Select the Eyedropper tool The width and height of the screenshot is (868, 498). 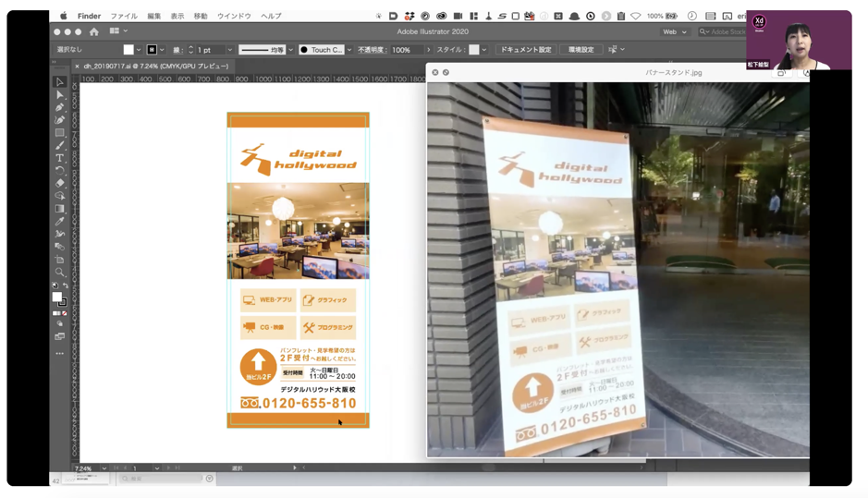click(x=60, y=222)
